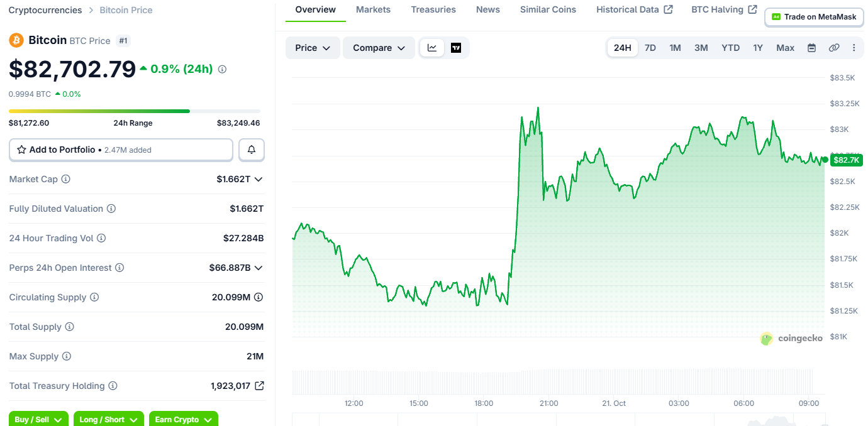Click the $82.7K current price marker
Viewport: 868px width, 426px height.
pos(845,160)
